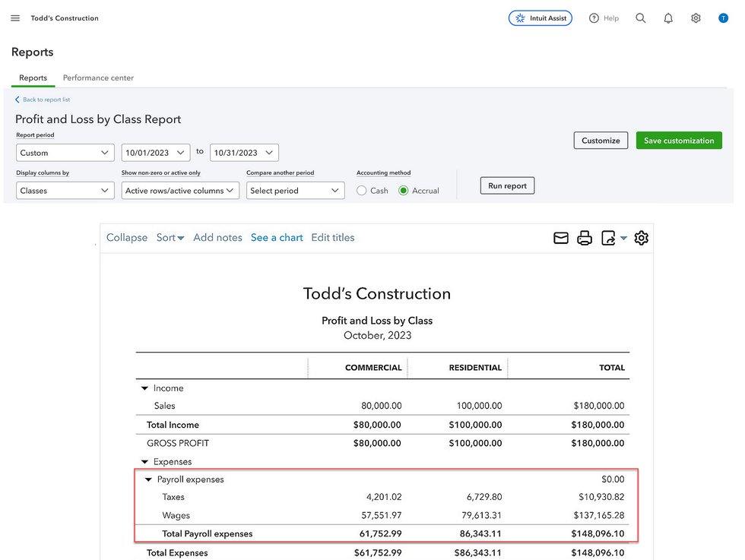Open search with magnifying glass icon

(641, 18)
